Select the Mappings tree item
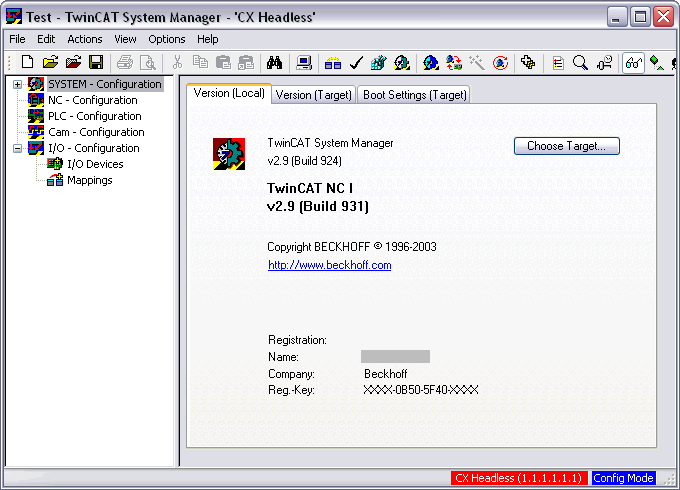 [89, 180]
